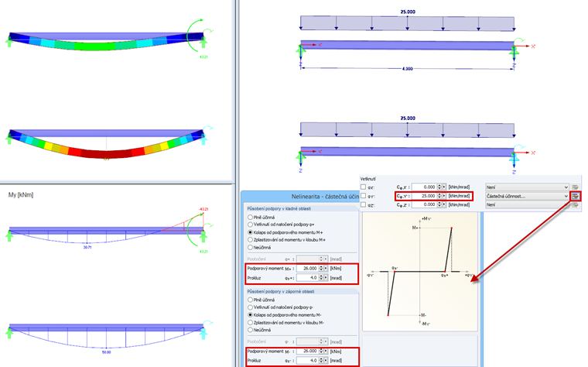Adjust the Cφ,Y spinner arrows
Image resolution: width=588 pixels, height=367 pixels.
[439, 196]
